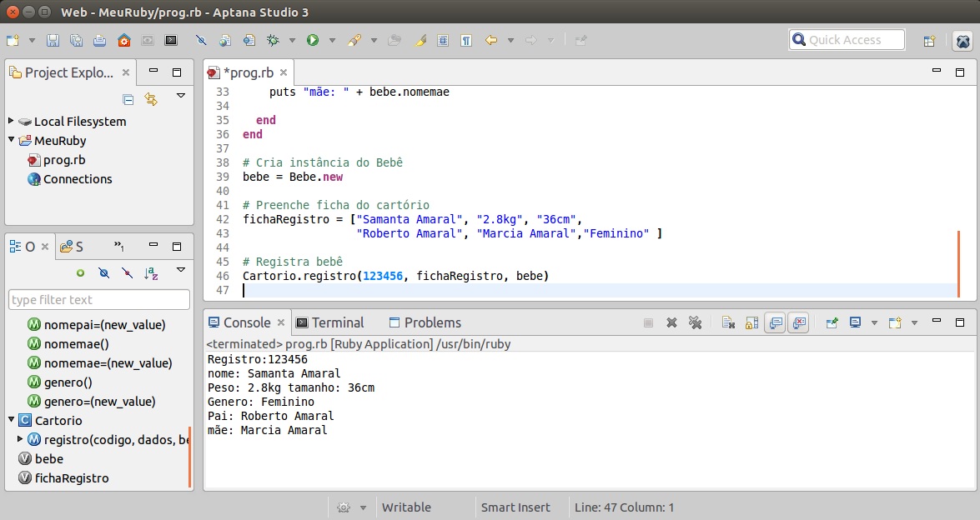Expand the Local Filesystem tree node
The width and height of the screenshot is (980, 520).
[12, 121]
